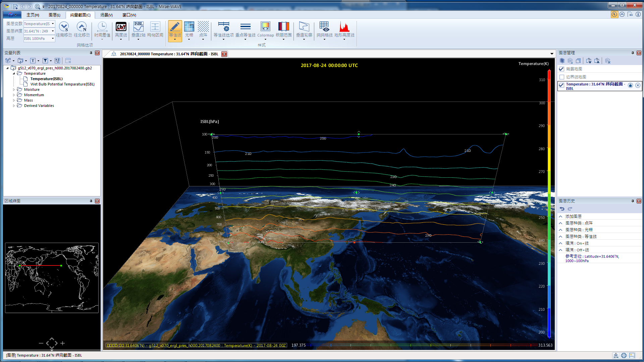The image size is (644, 362).
Task: Expand the Mass tree folder
Action: (14, 101)
